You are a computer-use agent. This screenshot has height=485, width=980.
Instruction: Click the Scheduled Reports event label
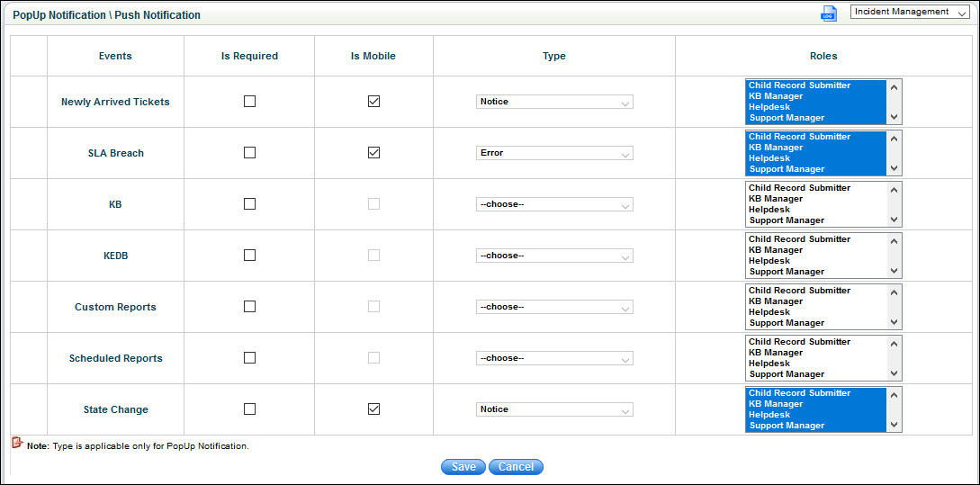pos(115,358)
